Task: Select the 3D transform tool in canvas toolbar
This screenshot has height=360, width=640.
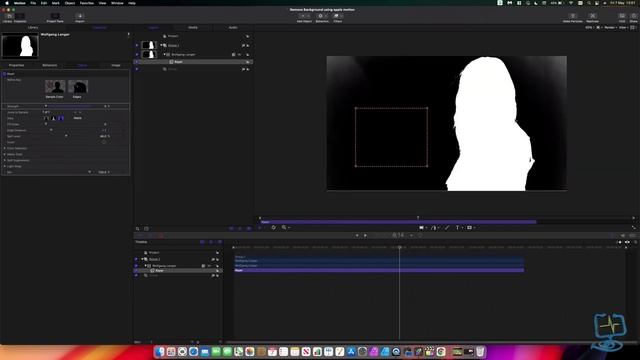Action: [273, 228]
